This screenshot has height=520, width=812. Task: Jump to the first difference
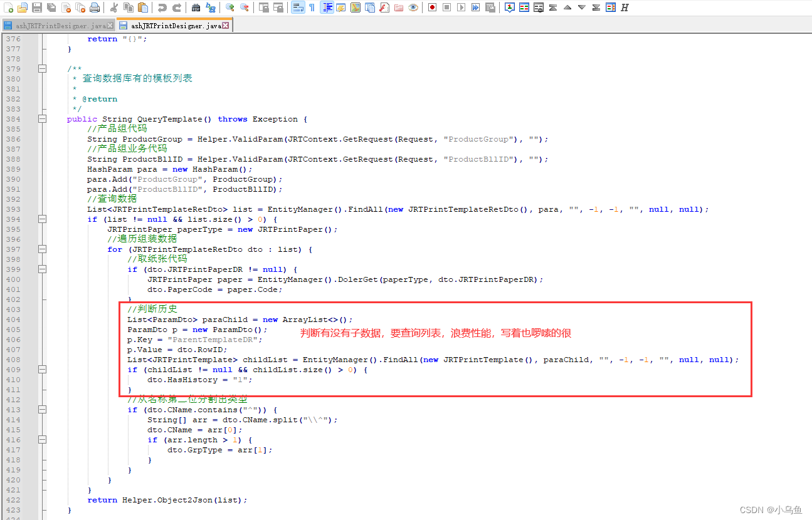pyautogui.click(x=553, y=8)
